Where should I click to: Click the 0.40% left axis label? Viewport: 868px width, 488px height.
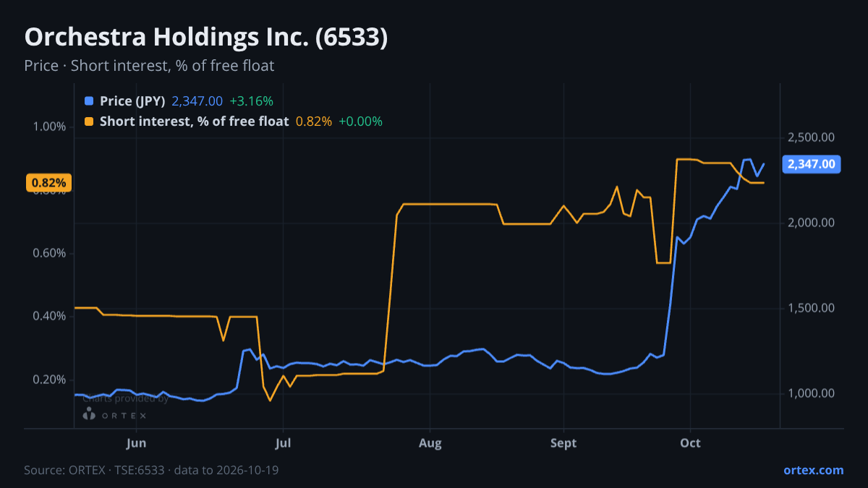click(50, 317)
